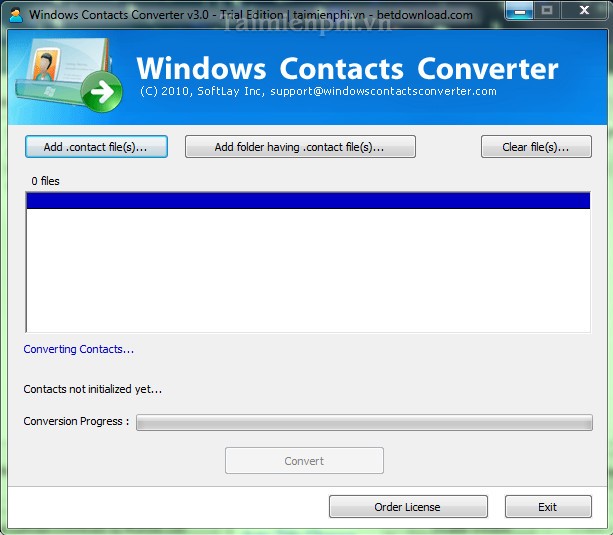
Task: Click the disabled Convert button
Action: tap(304, 461)
